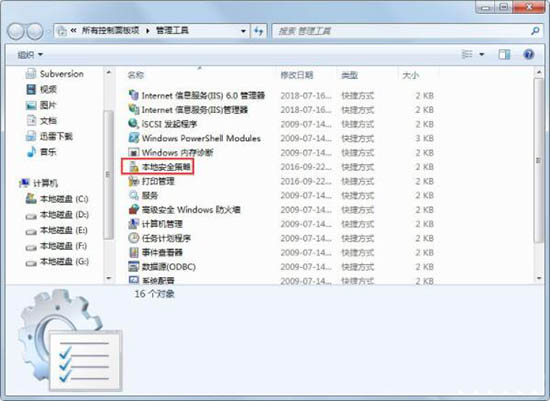Open 本地磁盘 (F:)
The height and width of the screenshot is (401, 550).
(57, 246)
